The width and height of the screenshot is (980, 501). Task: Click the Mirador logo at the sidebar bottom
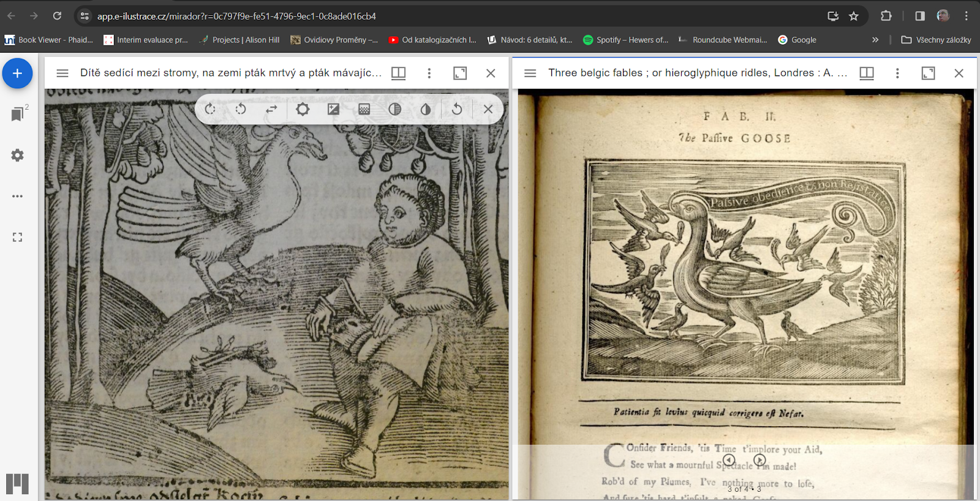[17, 484]
